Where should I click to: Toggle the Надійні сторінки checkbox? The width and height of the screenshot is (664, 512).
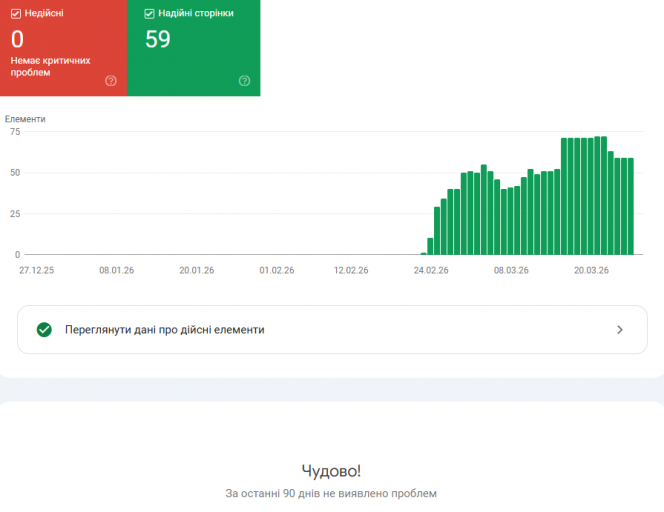[149, 14]
